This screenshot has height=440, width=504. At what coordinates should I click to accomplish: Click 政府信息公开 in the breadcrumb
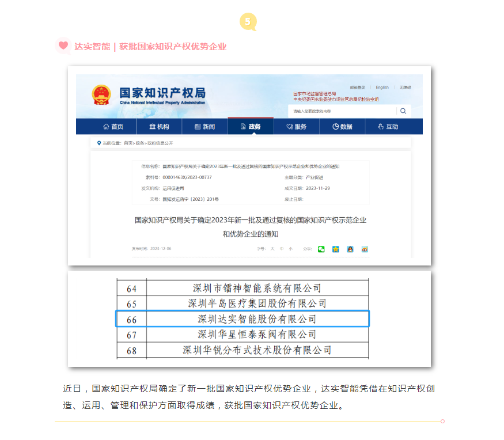160,143
